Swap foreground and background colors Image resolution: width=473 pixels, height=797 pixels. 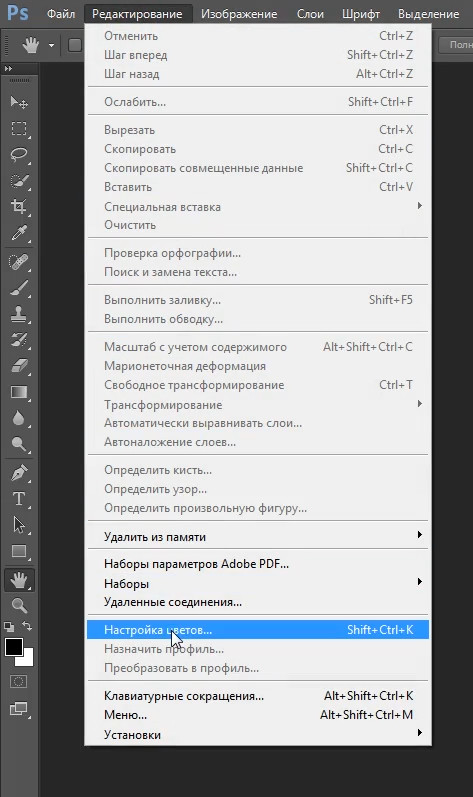[x=27, y=626]
